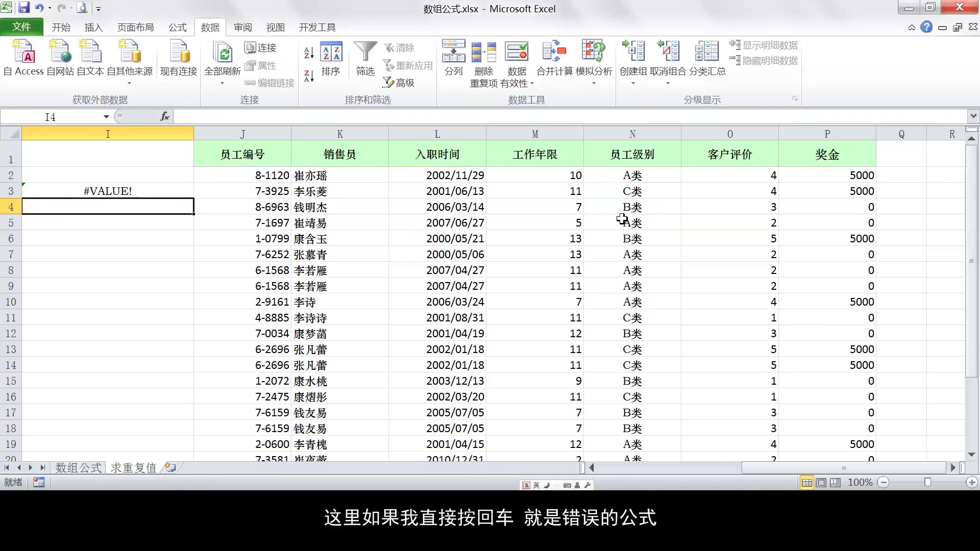The width and height of the screenshot is (980, 551).
Task: Click the insert function fx icon
Action: [x=164, y=117]
